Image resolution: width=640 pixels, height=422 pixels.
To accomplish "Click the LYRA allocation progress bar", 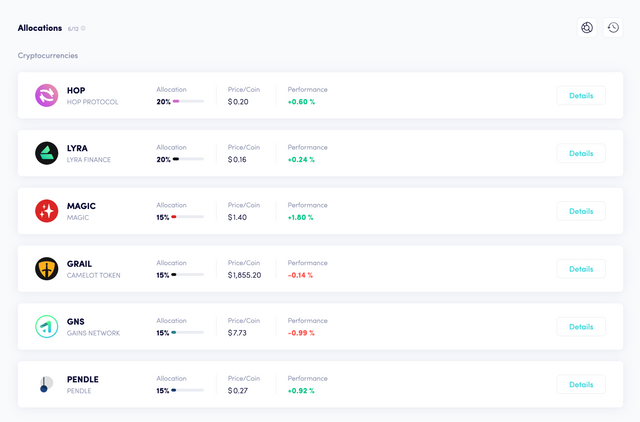I will [x=188, y=159].
